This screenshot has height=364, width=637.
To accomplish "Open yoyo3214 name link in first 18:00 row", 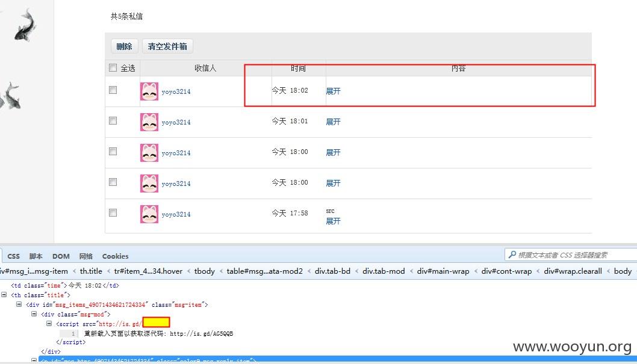I will [176, 153].
